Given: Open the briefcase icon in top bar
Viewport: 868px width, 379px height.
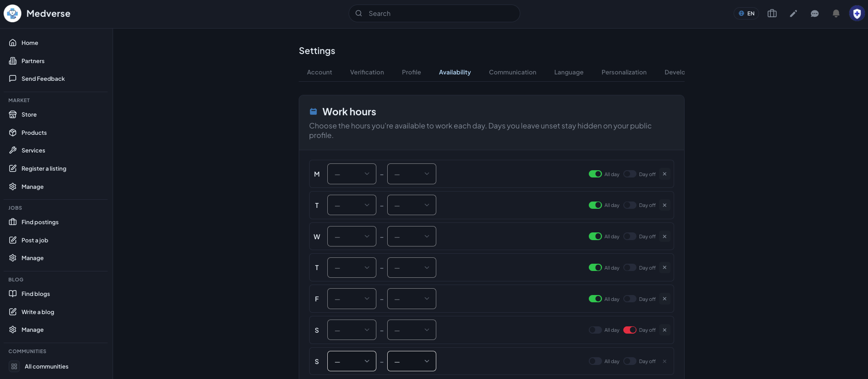Looking at the screenshot, I should click(x=772, y=14).
